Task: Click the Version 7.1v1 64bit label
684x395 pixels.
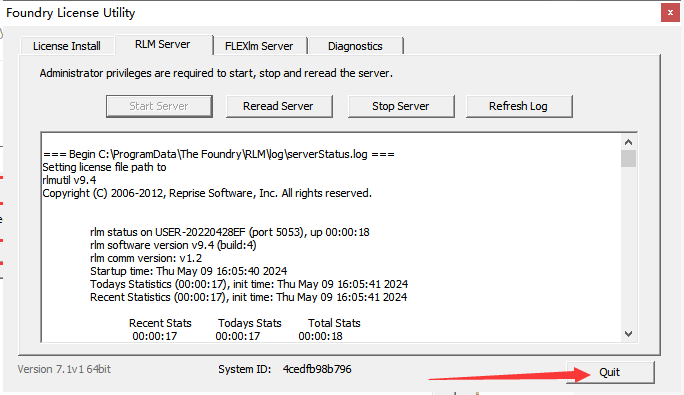Action: (x=64, y=369)
